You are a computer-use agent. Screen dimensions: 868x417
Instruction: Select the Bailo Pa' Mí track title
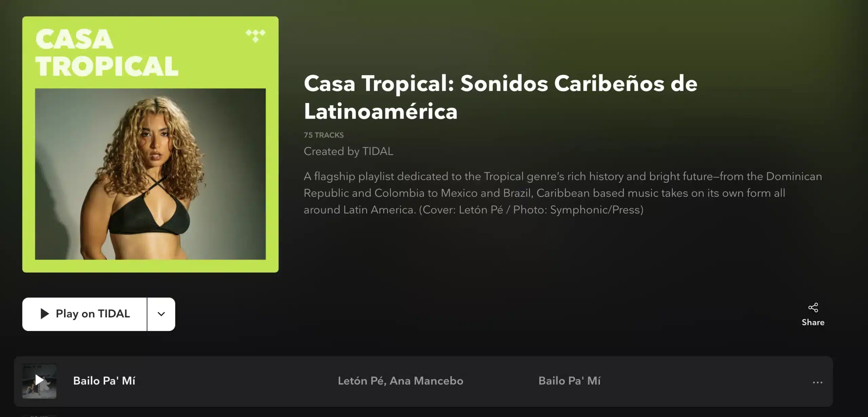(x=104, y=381)
